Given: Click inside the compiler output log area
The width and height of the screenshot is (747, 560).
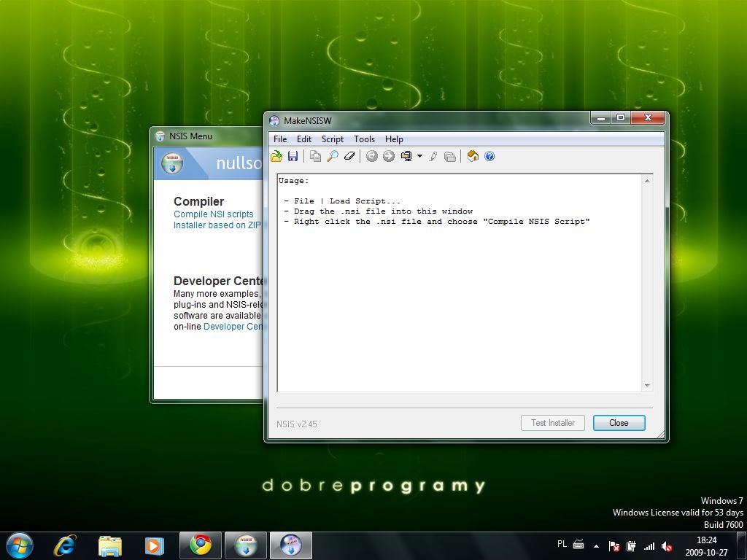Looking at the screenshot, I should (460, 282).
